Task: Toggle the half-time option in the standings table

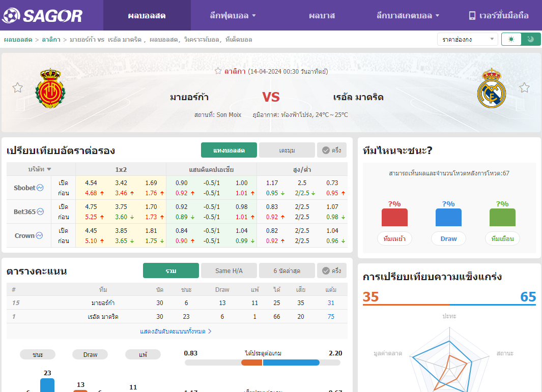Action: 332,271
